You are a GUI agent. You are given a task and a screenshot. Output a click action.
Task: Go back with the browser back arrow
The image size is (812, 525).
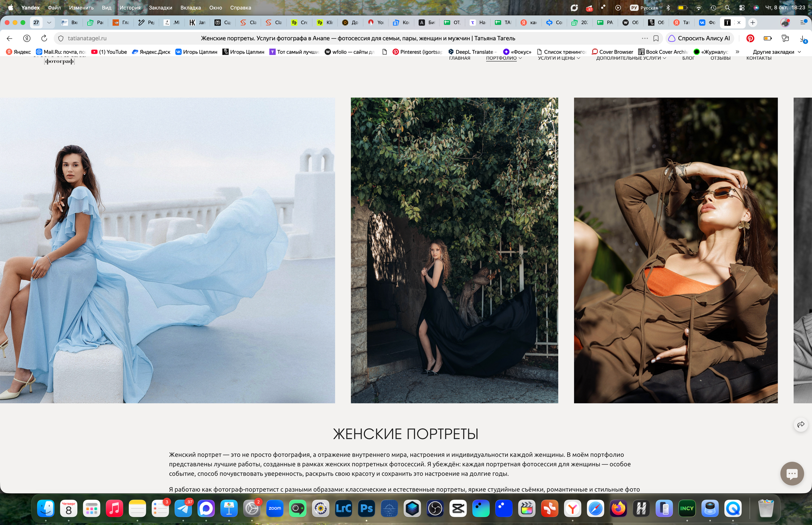(10, 38)
